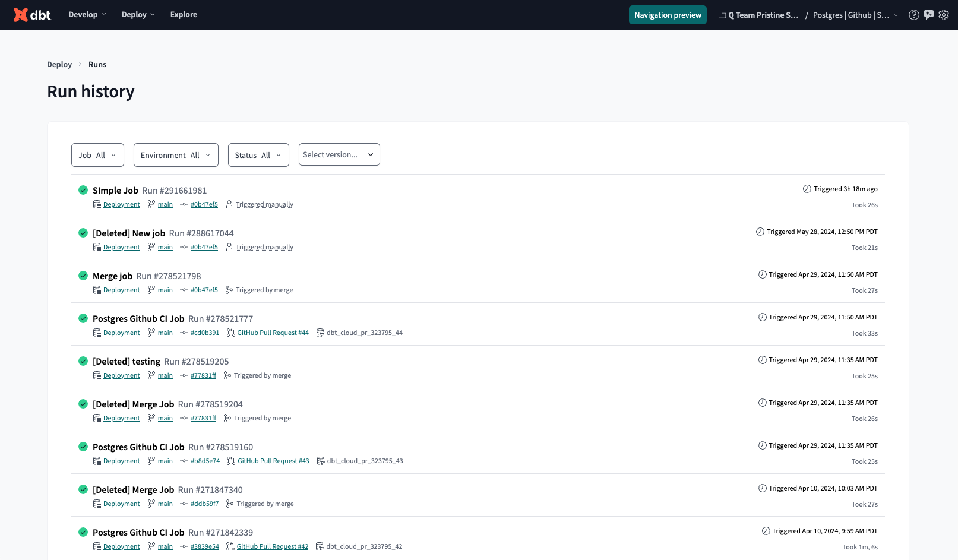Click the feedback chat bubble icon
Screen dimensions: 958x560
(928, 14)
